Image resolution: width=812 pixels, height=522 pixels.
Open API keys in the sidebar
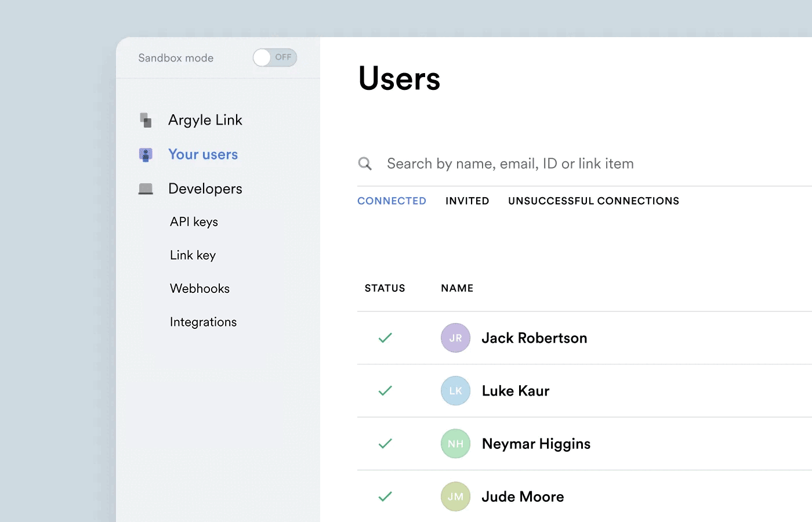[x=194, y=222]
